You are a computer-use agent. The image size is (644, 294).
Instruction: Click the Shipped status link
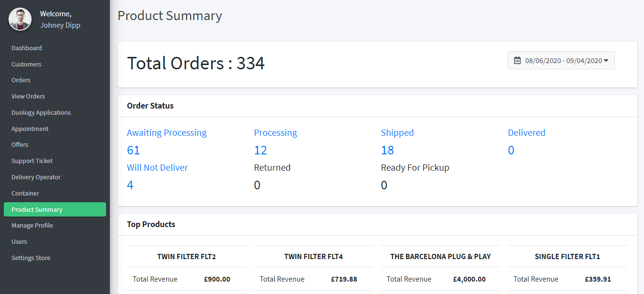click(397, 133)
